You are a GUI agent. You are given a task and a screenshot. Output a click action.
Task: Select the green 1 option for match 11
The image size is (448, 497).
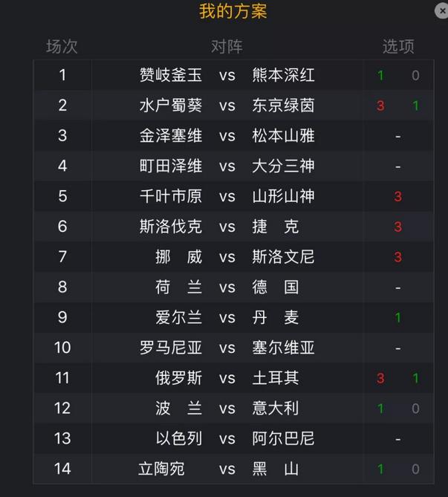tap(415, 378)
